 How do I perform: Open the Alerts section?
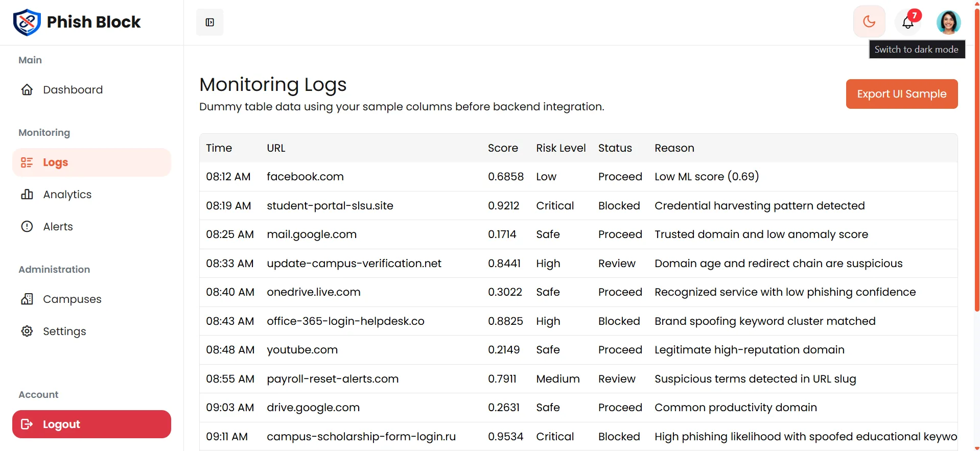coord(91,226)
